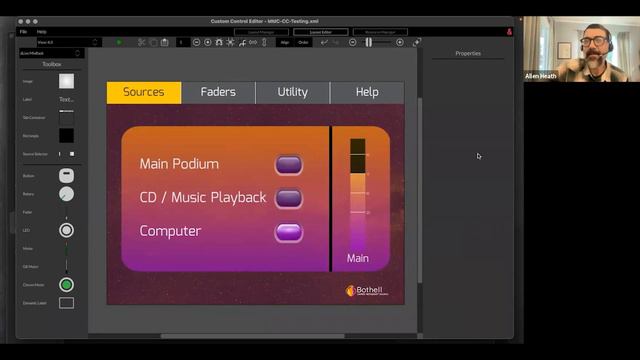Image resolution: width=640 pixels, height=360 pixels.
Task: Open the View dropdown in toolbar
Action: [68, 42]
